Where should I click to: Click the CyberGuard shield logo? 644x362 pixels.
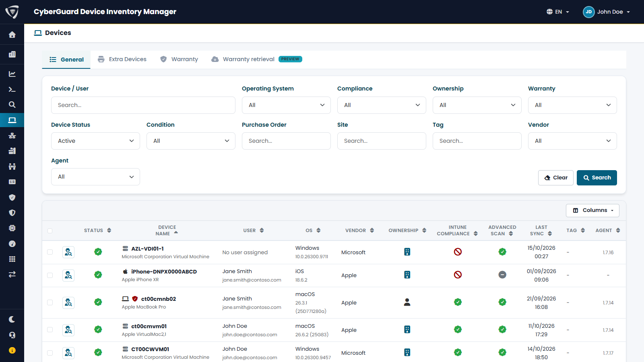coord(12,12)
